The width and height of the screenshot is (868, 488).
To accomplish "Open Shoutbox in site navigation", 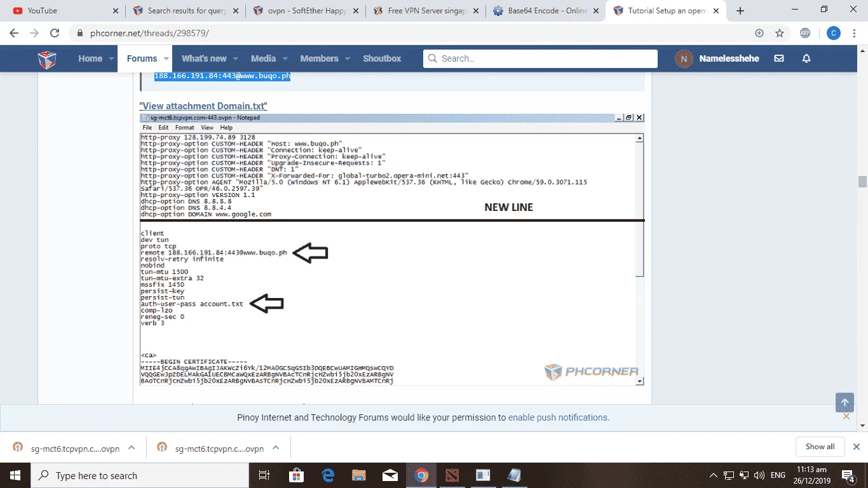I will point(382,58).
